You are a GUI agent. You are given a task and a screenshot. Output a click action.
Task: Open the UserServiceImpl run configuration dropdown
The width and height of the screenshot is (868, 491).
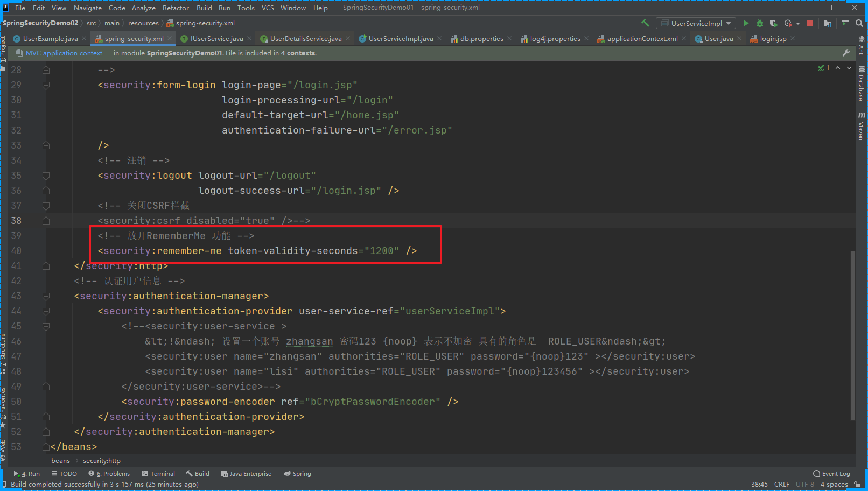pyautogui.click(x=696, y=23)
